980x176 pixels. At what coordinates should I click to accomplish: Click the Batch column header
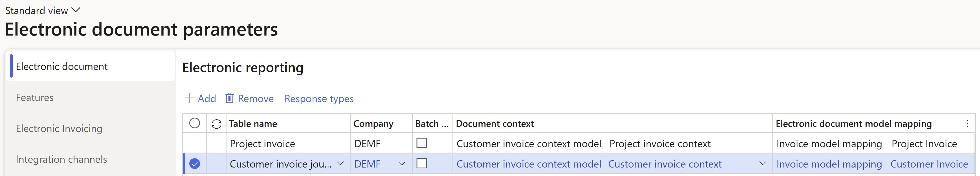[432, 124]
